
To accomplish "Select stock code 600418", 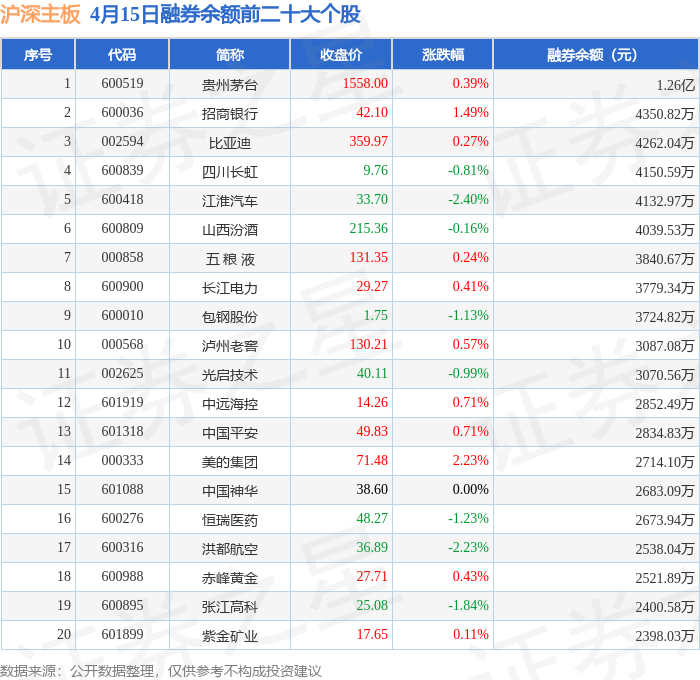I will (122, 200).
